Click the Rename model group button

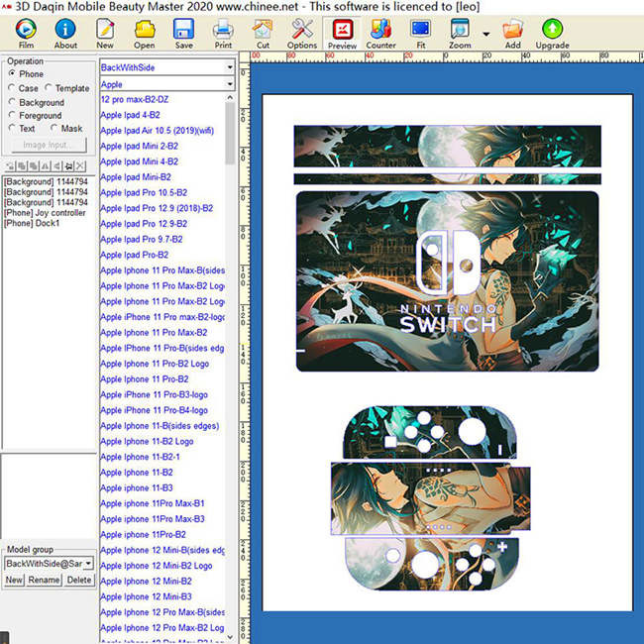(x=44, y=580)
